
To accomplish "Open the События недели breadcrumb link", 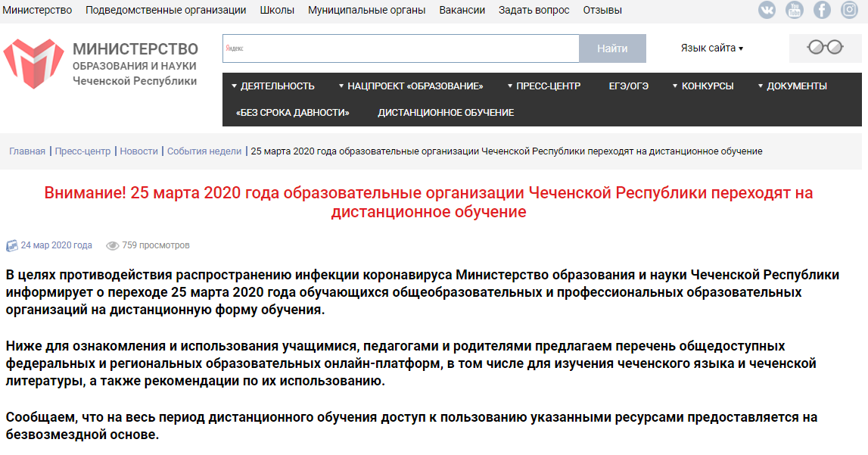I will coord(204,151).
